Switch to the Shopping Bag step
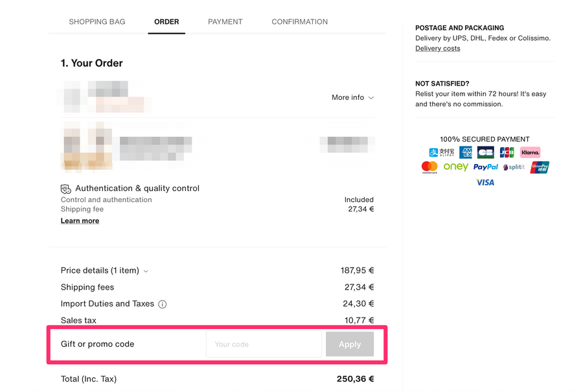Viewport: 583px width, 392px height. click(x=97, y=21)
